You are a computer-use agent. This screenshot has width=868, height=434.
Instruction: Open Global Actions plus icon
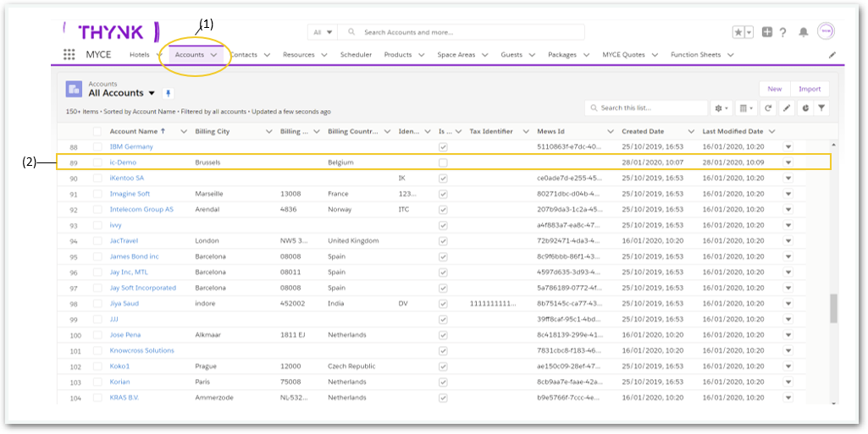pos(766,32)
